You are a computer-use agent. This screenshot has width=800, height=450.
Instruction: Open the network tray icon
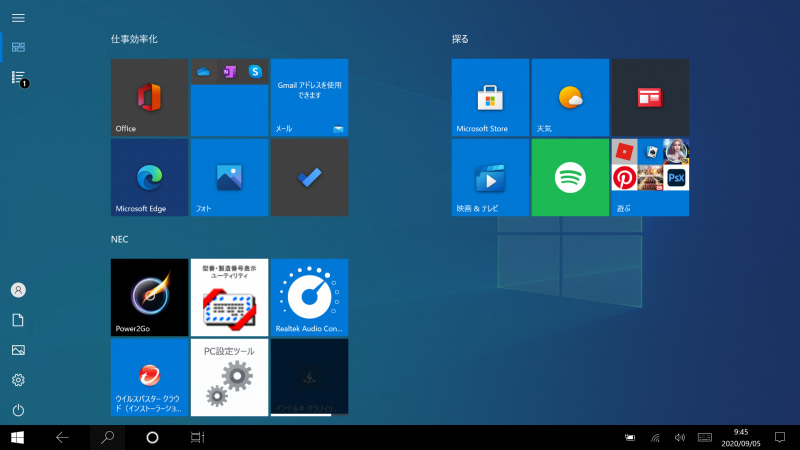(x=655, y=437)
